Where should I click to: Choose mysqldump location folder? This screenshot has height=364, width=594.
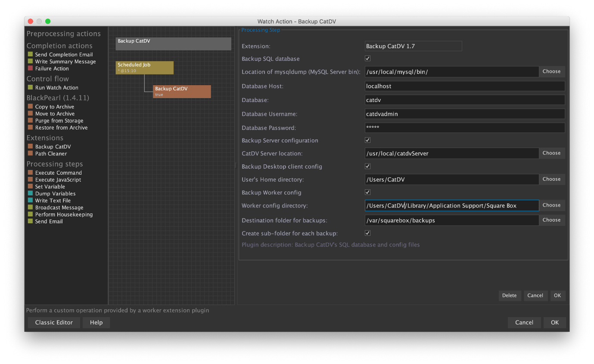click(551, 71)
